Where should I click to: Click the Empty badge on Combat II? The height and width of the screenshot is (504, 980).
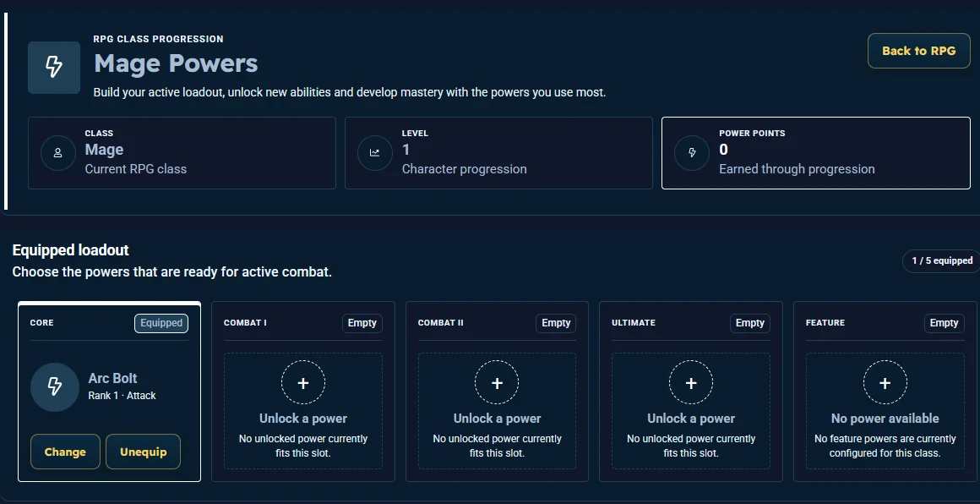pyautogui.click(x=556, y=323)
